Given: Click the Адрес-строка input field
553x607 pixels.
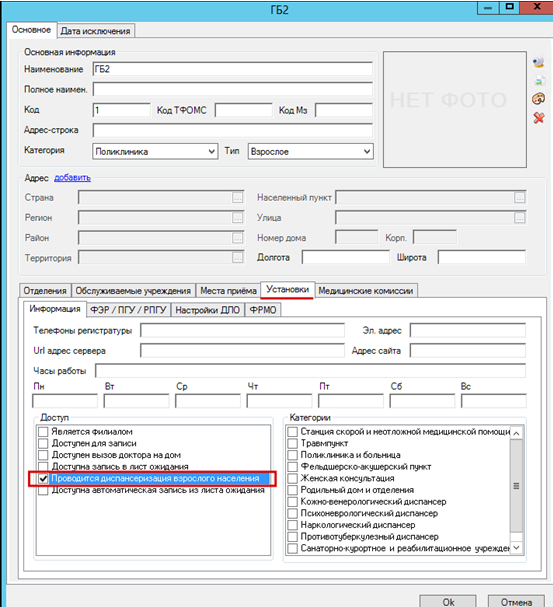Looking at the screenshot, I should [233, 130].
